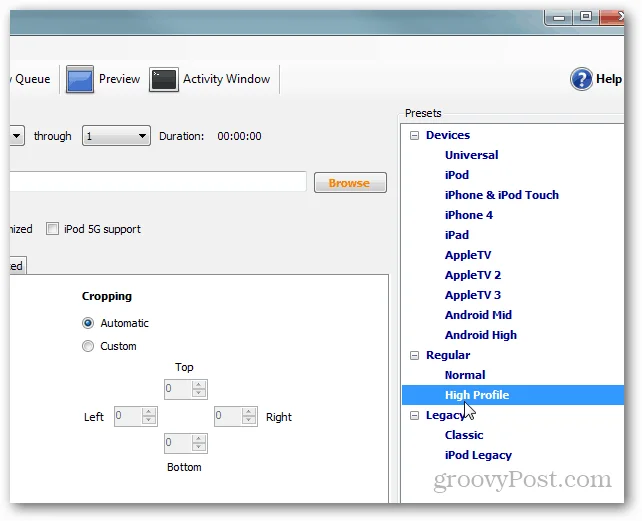Screen dimensions: 642x521
Task: Click the Regular group label
Action: (x=448, y=355)
